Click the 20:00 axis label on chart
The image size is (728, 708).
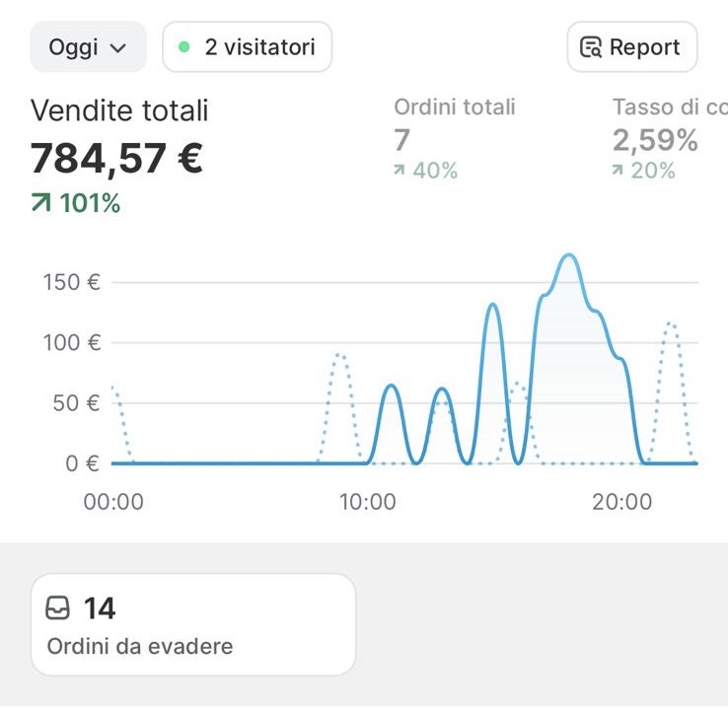click(622, 502)
